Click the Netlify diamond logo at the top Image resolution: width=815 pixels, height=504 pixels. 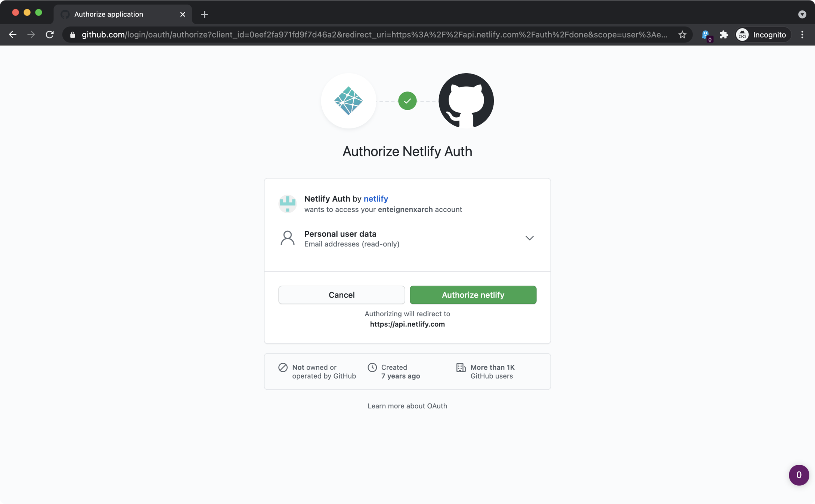click(x=348, y=101)
